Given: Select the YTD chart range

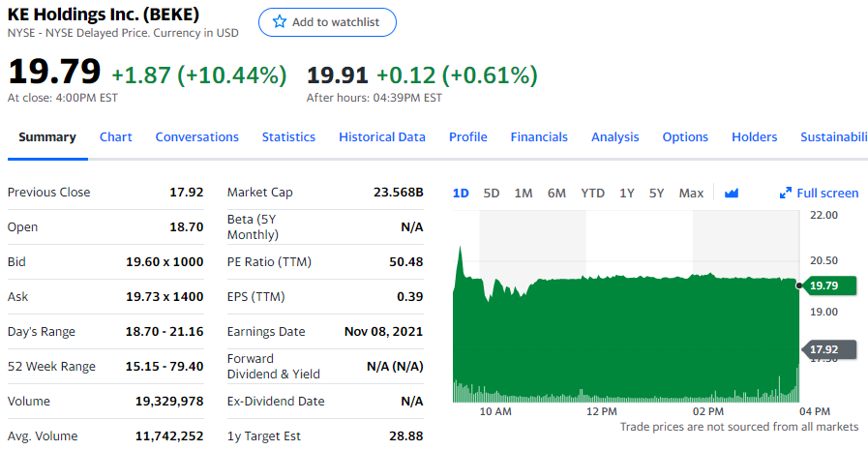Looking at the screenshot, I should (592, 194).
